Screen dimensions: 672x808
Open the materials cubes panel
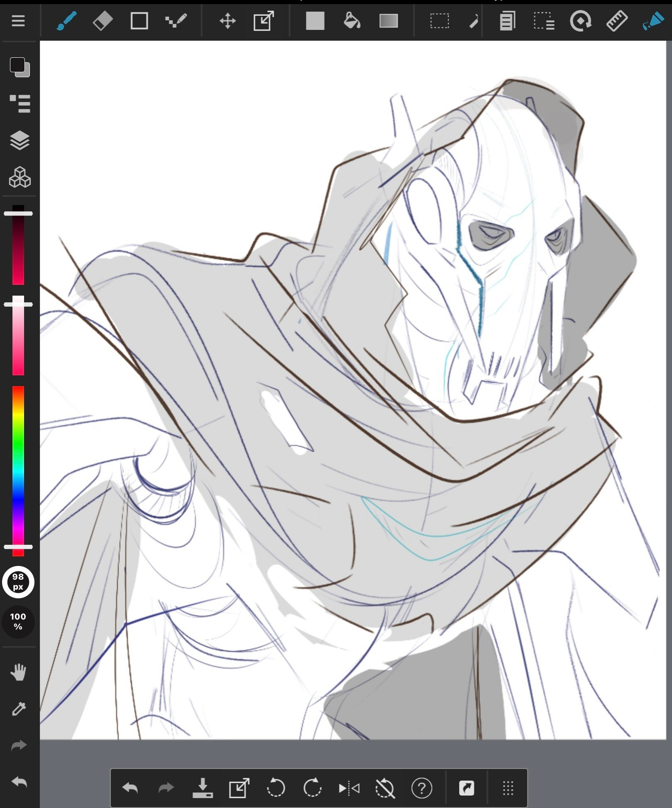pos(20,177)
